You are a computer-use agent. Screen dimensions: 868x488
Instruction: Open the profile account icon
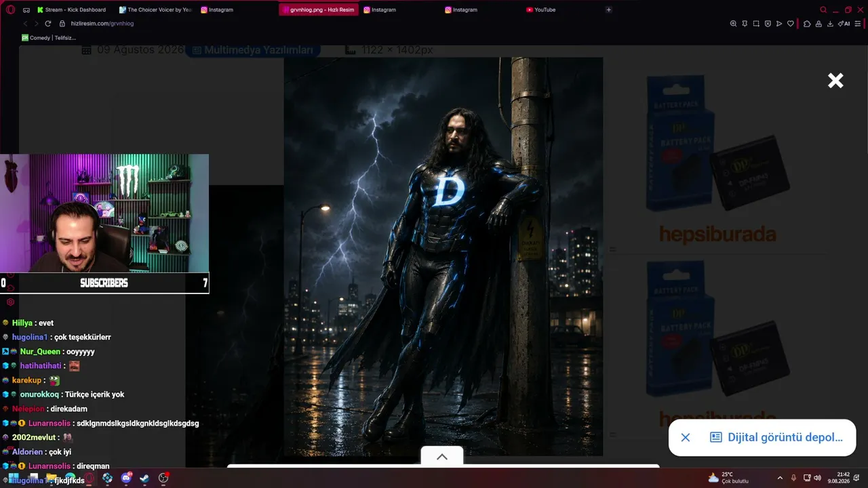(x=818, y=24)
